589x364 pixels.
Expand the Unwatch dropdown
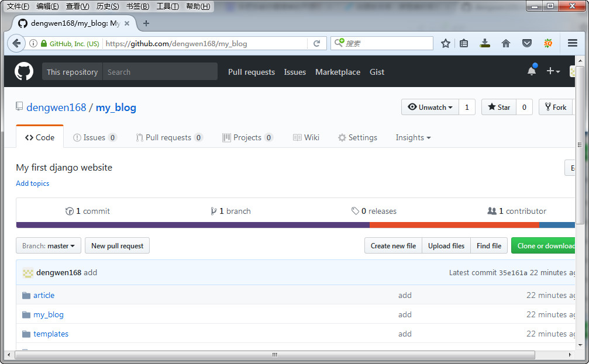point(430,108)
